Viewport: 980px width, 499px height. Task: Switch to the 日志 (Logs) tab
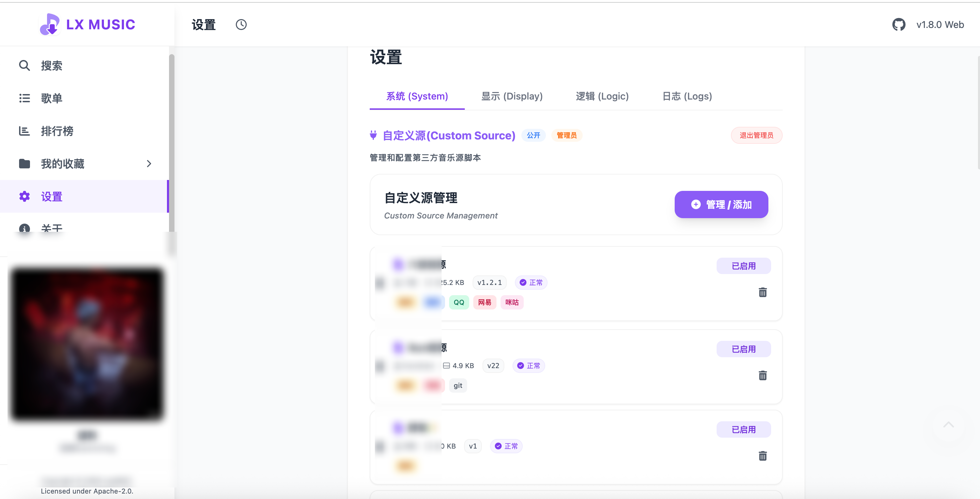[687, 96]
